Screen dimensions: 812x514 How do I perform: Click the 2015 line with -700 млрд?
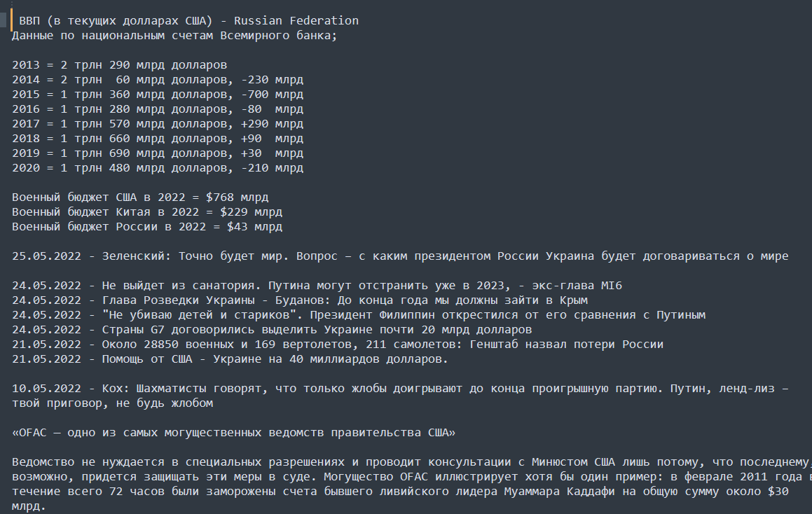pos(158,95)
